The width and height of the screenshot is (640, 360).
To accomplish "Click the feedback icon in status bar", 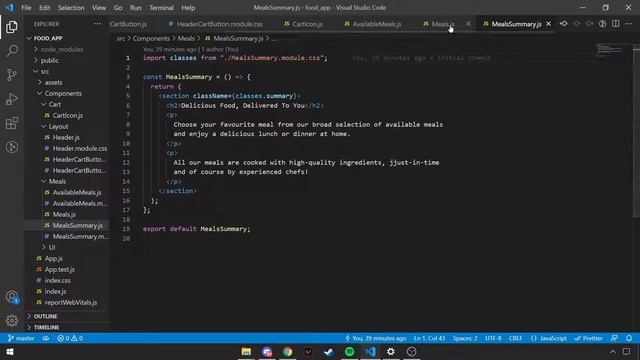I will coord(614,338).
